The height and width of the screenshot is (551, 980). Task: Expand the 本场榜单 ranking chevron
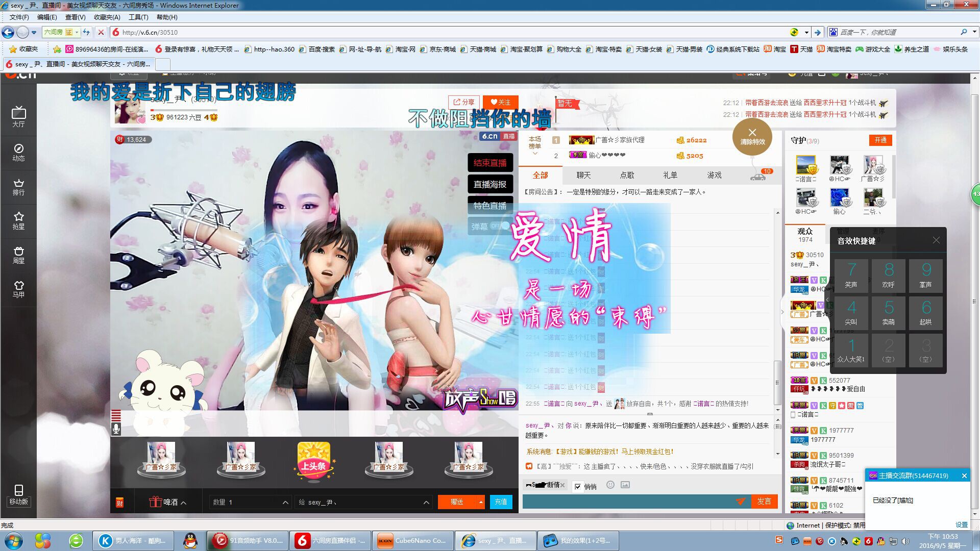click(535, 154)
